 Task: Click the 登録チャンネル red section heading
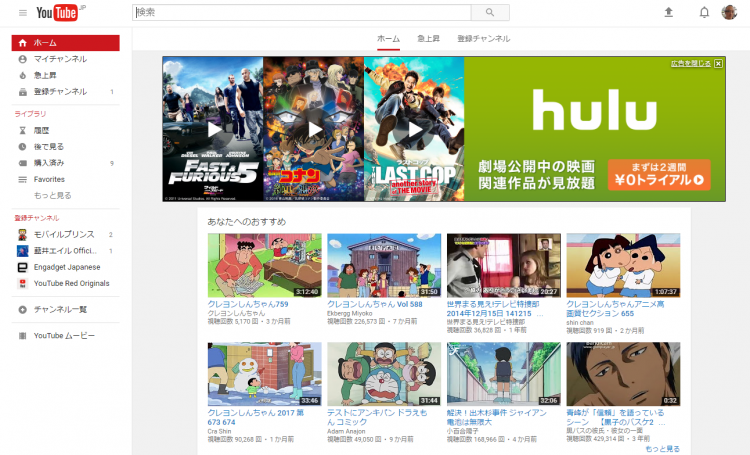click(x=37, y=218)
